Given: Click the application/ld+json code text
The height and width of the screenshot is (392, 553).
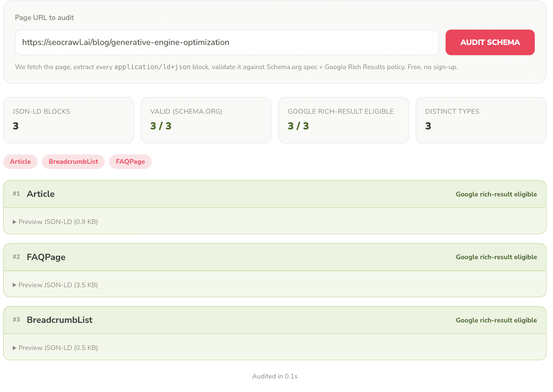Looking at the screenshot, I should (x=152, y=67).
